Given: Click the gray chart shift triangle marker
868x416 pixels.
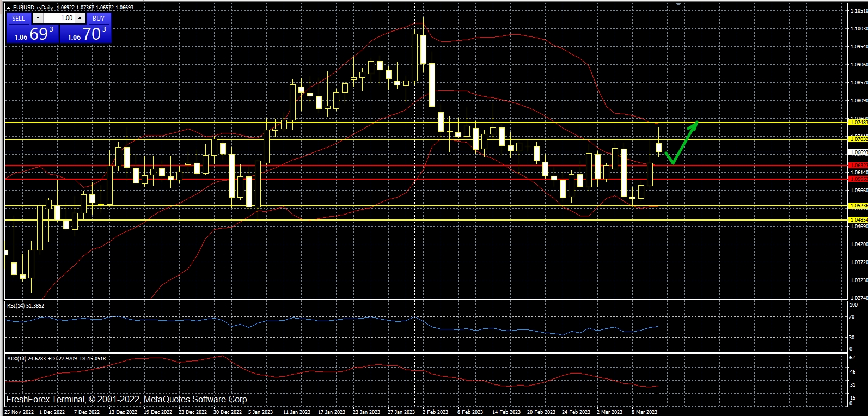Looking at the screenshot, I should pos(678,4).
